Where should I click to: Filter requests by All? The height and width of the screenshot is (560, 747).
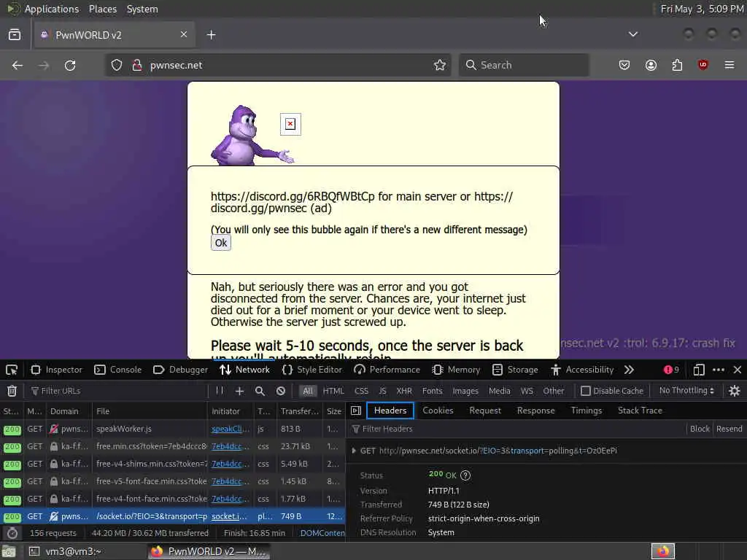[x=308, y=391]
